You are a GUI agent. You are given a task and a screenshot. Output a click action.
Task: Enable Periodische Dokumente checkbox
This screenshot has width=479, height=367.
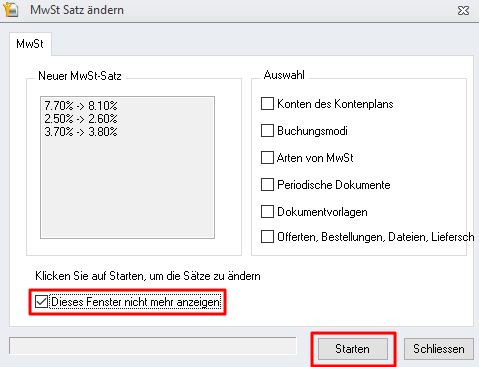267,185
